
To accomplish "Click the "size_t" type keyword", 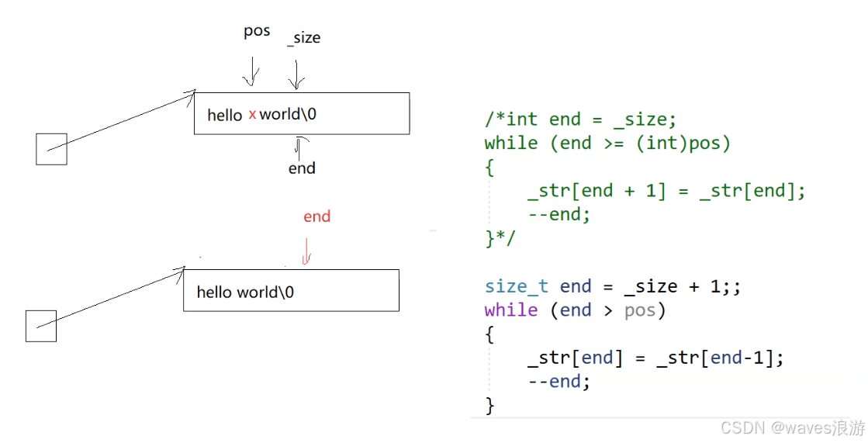I will pos(517,287).
